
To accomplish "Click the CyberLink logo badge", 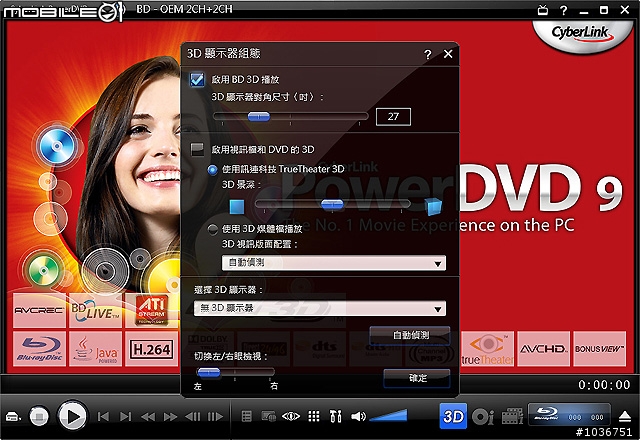I will coord(582,35).
